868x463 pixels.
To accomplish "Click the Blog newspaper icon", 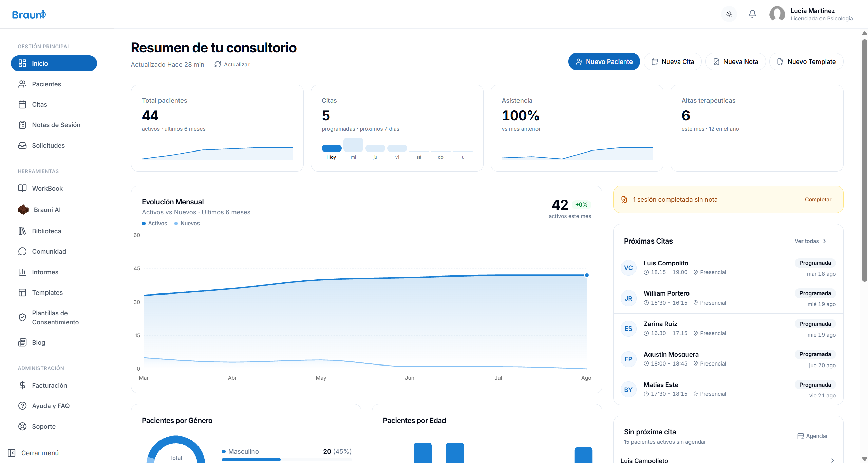I will (22, 342).
